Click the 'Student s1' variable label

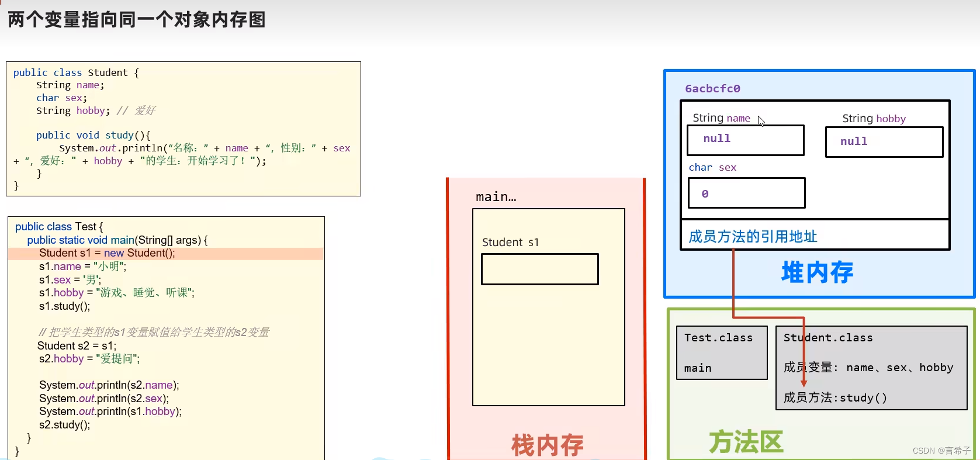tap(510, 243)
